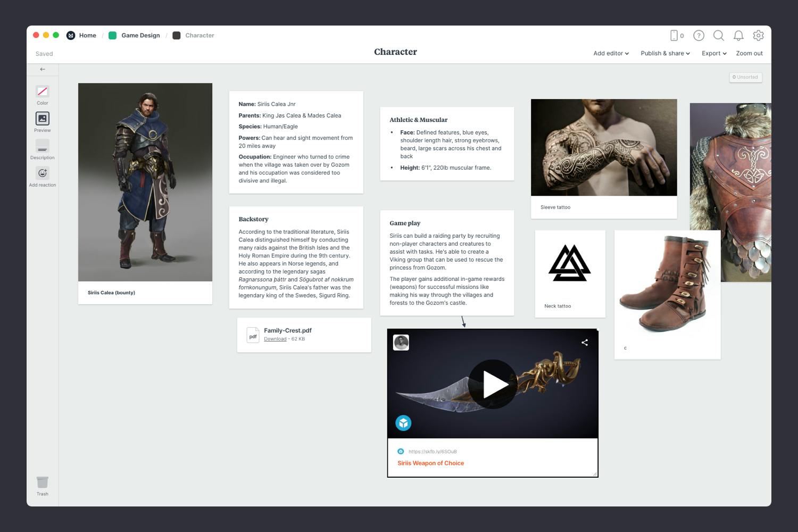Open search with the magnifier icon
This screenshot has height=532, width=798.
[719, 36]
